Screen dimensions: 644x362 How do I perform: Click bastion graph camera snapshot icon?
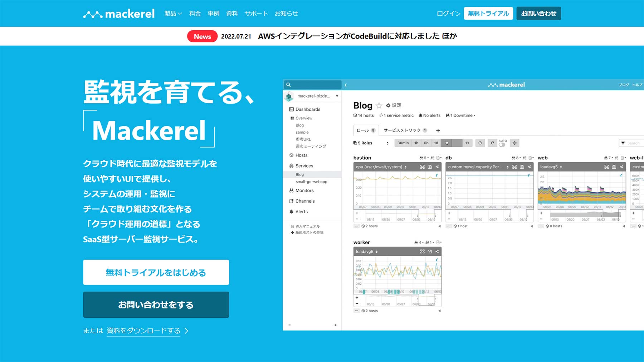tap(430, 167)
